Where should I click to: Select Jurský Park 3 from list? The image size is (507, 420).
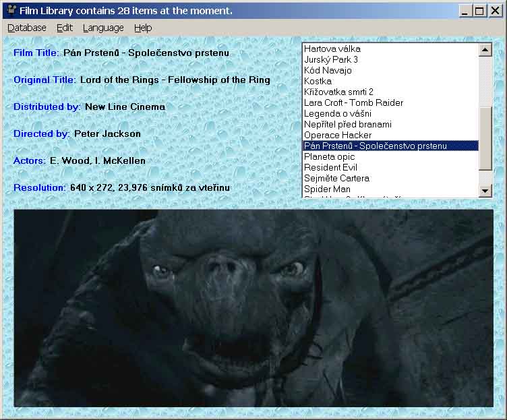(x=330, y=59)
